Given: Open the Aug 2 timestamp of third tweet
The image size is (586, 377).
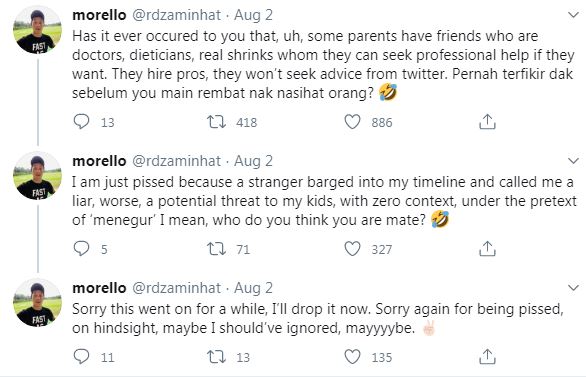Looking at the screenshot, I should 253,288.
